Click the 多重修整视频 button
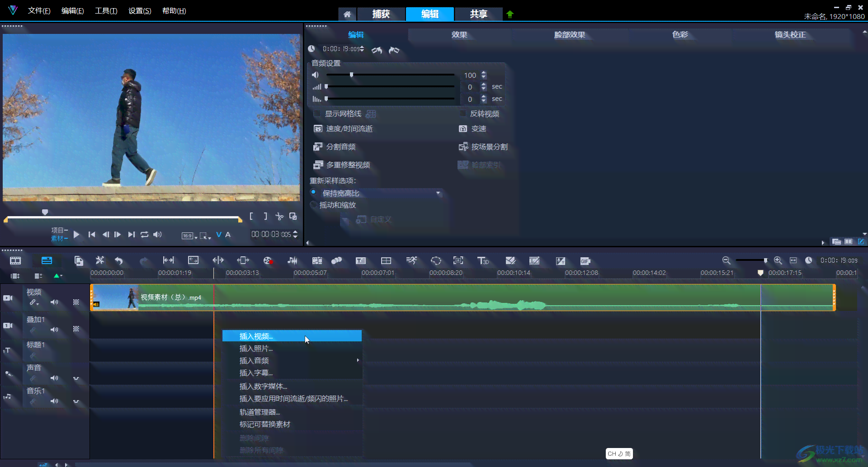The image size is (868, 467). pyautogui.click(x=342, y=165)
